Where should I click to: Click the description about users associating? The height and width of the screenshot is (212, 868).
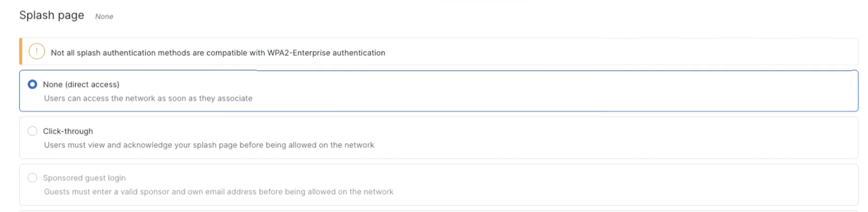pyautogui.click(x=148, y=98)
